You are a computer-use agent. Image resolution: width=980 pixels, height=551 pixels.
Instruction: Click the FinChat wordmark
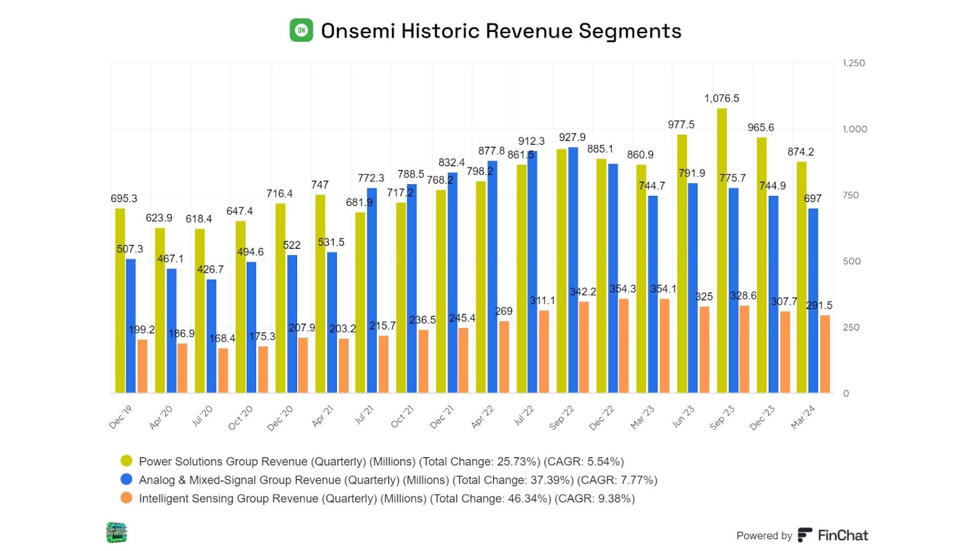click(843, 535)
